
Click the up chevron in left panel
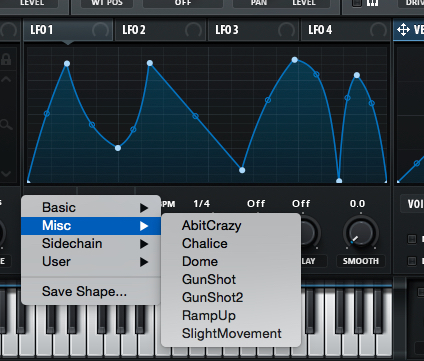(x=6, y=79)
